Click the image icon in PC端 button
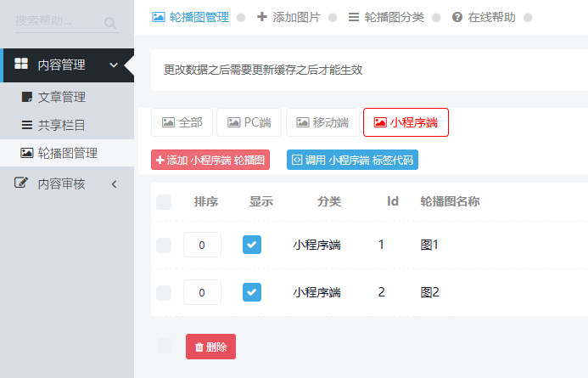 pyautogui.click(x=233, y=122)
